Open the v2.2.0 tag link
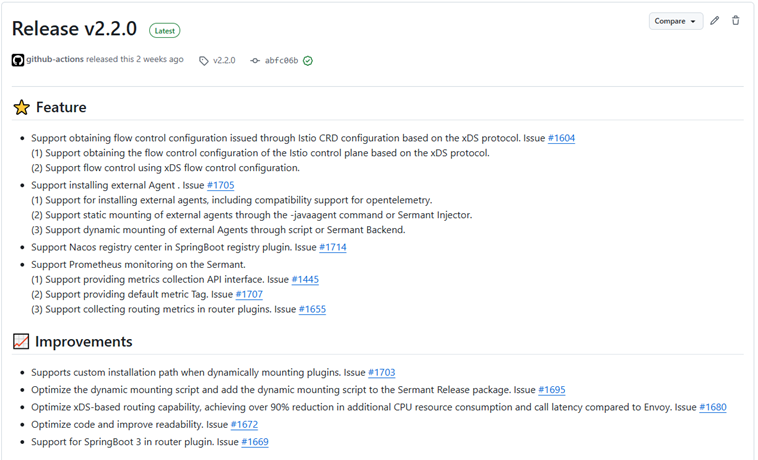Screen dimensions: 758x460 coord(224,61)
